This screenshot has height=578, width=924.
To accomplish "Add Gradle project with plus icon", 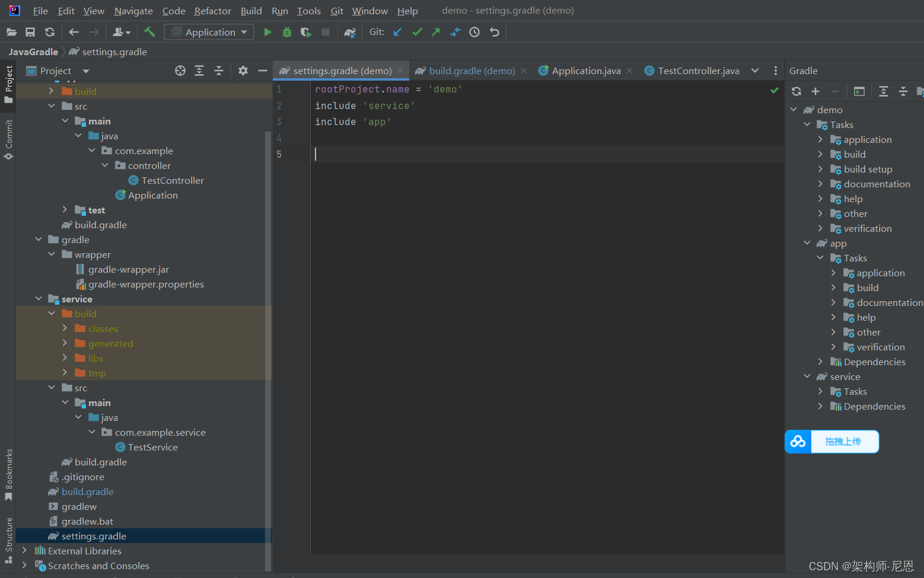I will tap(815, 91).
